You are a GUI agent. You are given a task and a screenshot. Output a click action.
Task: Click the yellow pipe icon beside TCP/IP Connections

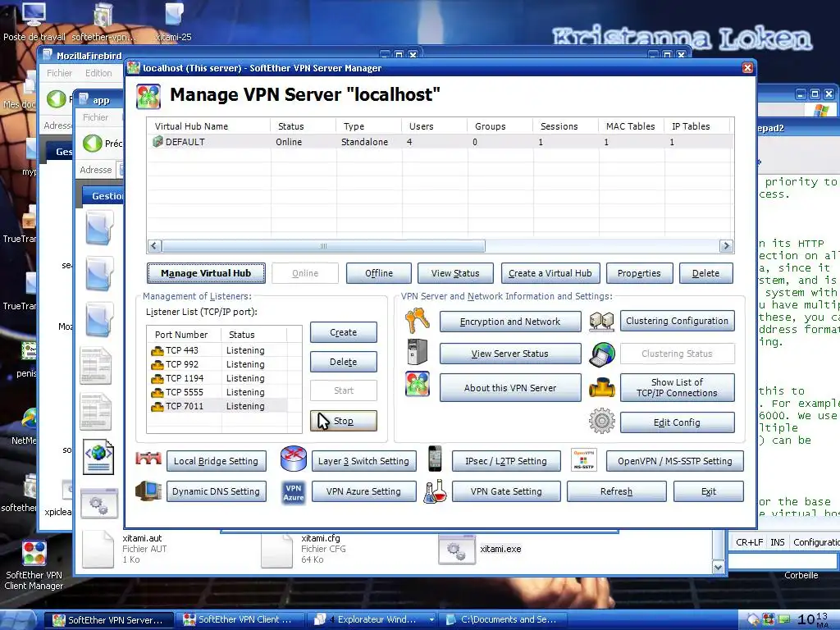[x=601, y=387]
